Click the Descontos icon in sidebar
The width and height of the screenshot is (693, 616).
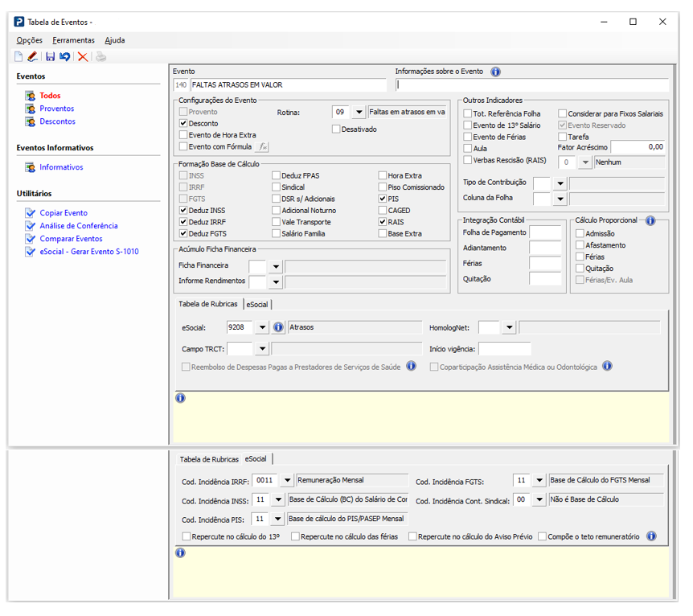pos(30,121)
